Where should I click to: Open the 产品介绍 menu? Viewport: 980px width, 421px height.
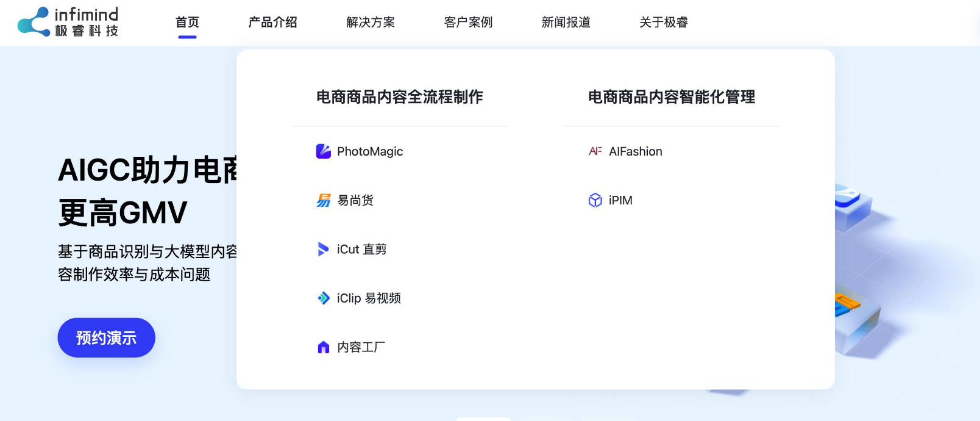[x=272, y=23]
